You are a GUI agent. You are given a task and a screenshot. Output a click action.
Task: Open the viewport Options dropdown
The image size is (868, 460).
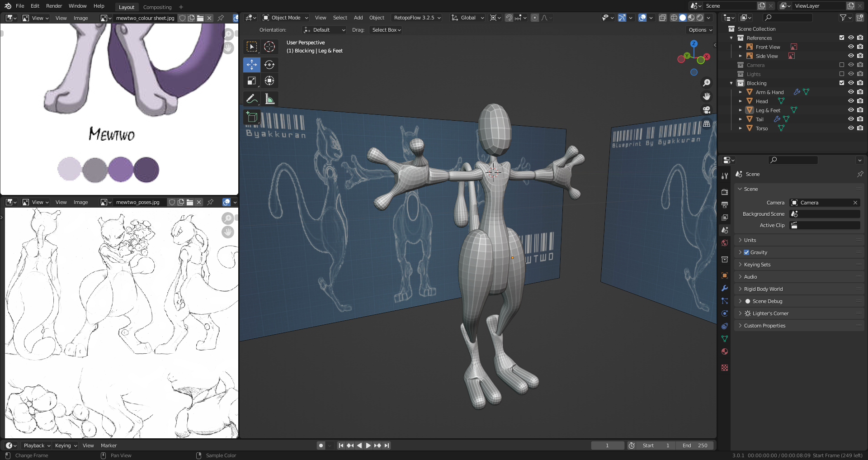tap(700, 30)
